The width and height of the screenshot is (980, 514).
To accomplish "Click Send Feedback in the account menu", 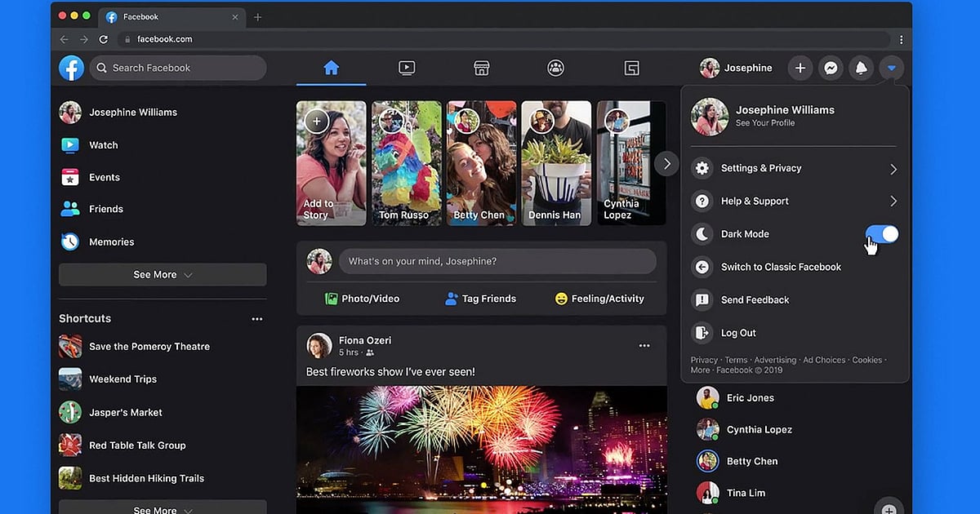I will point(752,299).
